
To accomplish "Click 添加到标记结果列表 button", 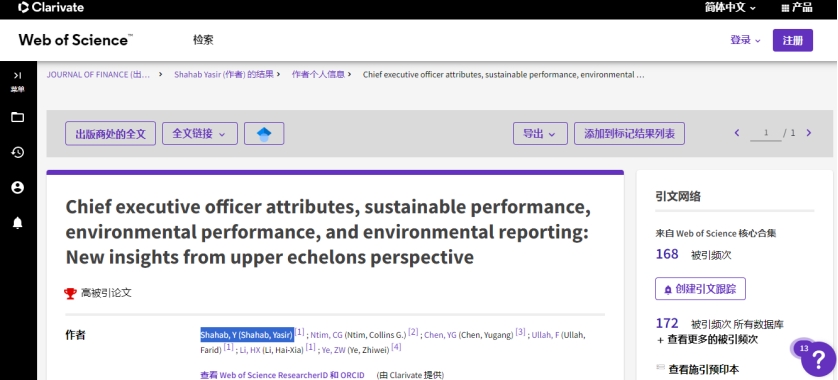I will [x=630, y=134].
